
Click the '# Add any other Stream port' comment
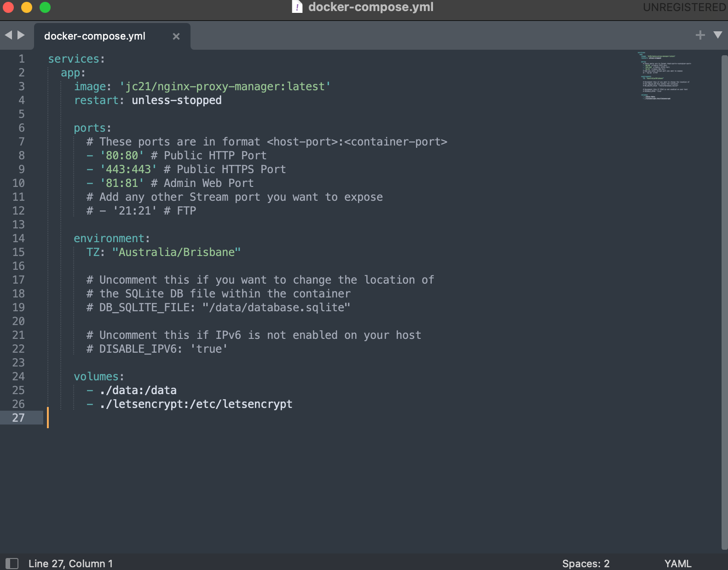pos(235,197)
